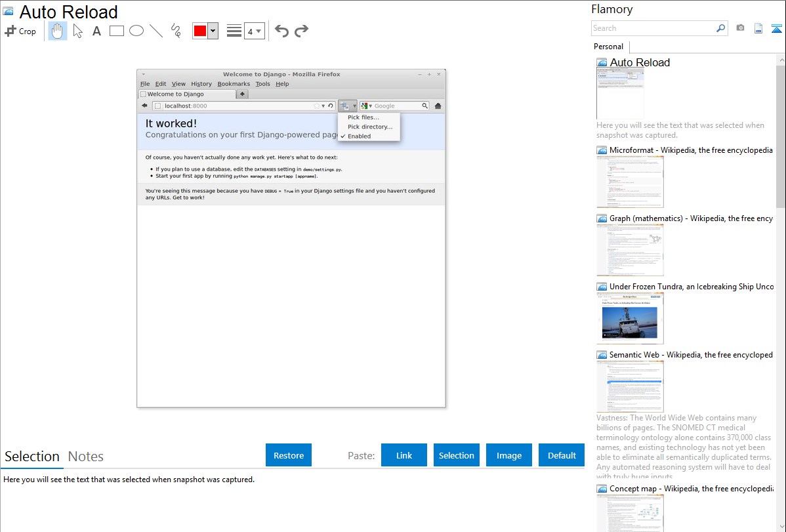Screen dimensions: 786x532
Task: Open the Help menu in Firefox snapshot
Action: (x=282, y=84)
